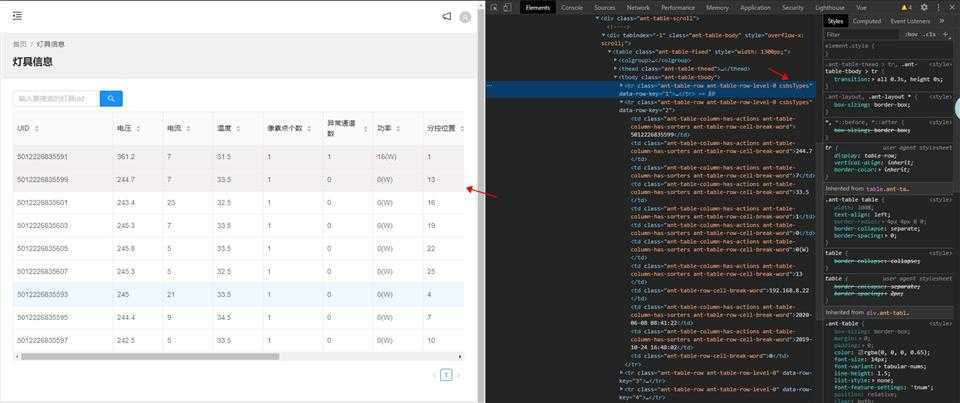The width and height of the screenshot is (960, 403).
Task: Expand the tr data-row-key 3 node
Action: (x=622, y=372)
